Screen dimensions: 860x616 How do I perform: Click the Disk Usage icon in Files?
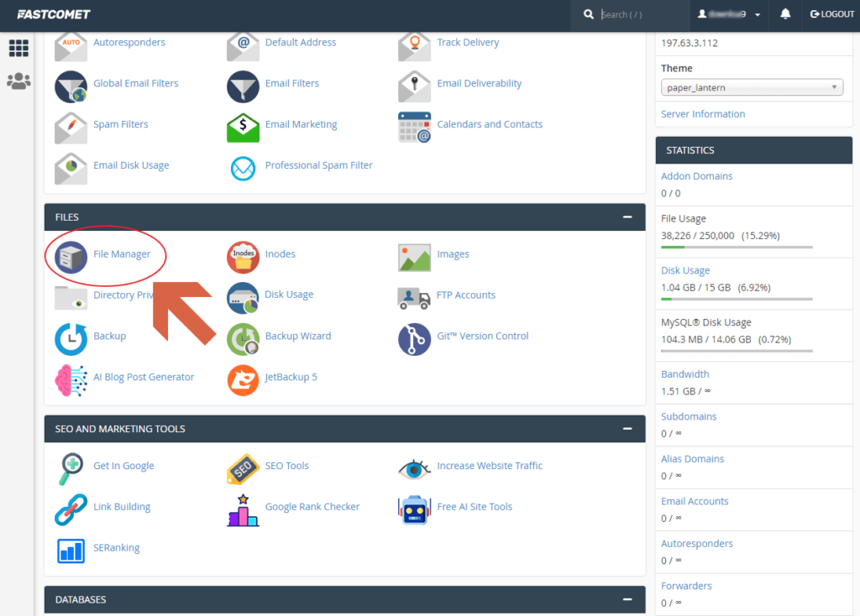point(243,298)
